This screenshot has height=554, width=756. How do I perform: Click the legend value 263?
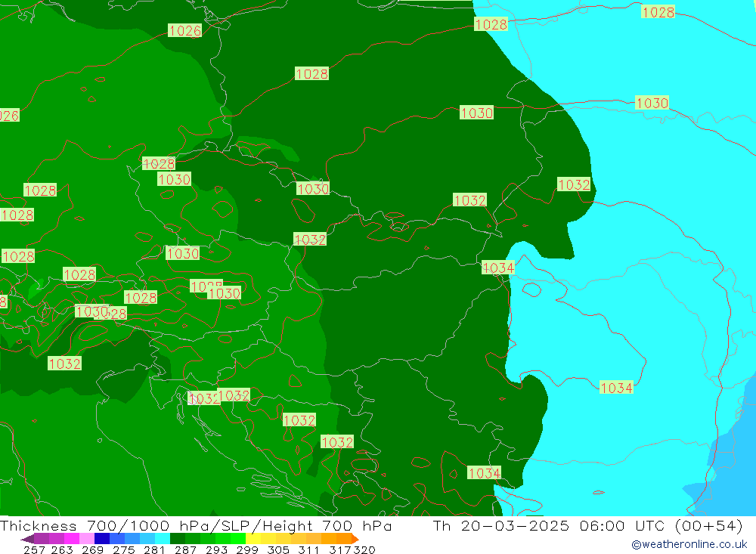pos(62,549)
